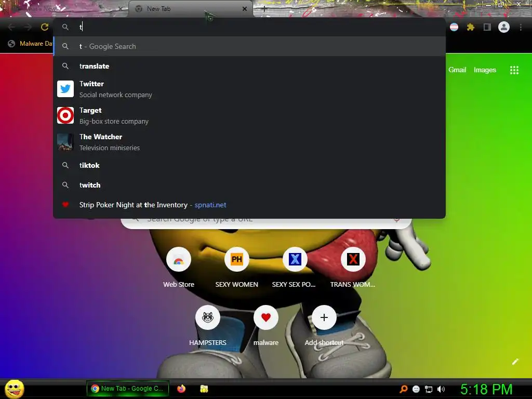Click the tray search magnifier icon

pos(403,389)
